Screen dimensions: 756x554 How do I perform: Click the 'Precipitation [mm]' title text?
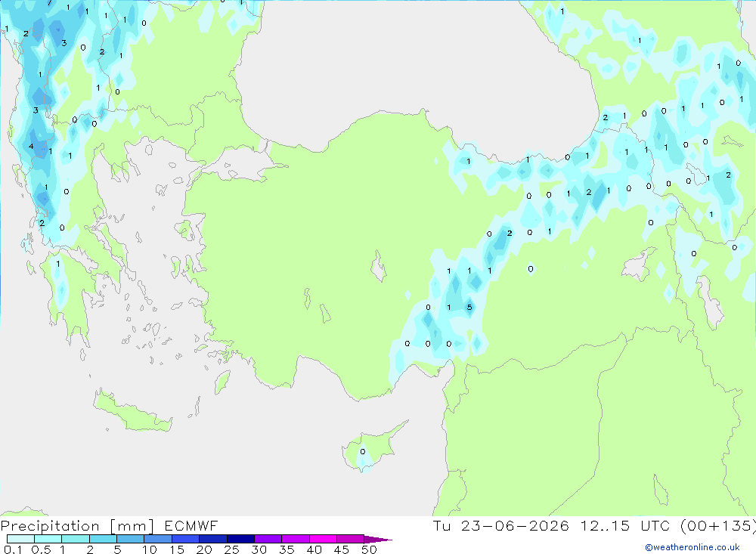coord(77,526)
